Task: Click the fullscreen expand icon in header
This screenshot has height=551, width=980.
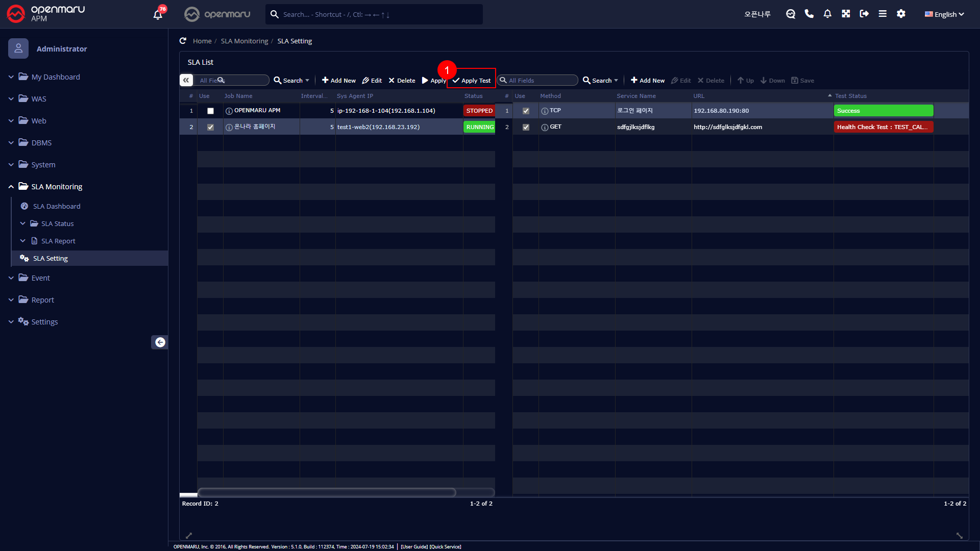Action: [x=846, y=14]
